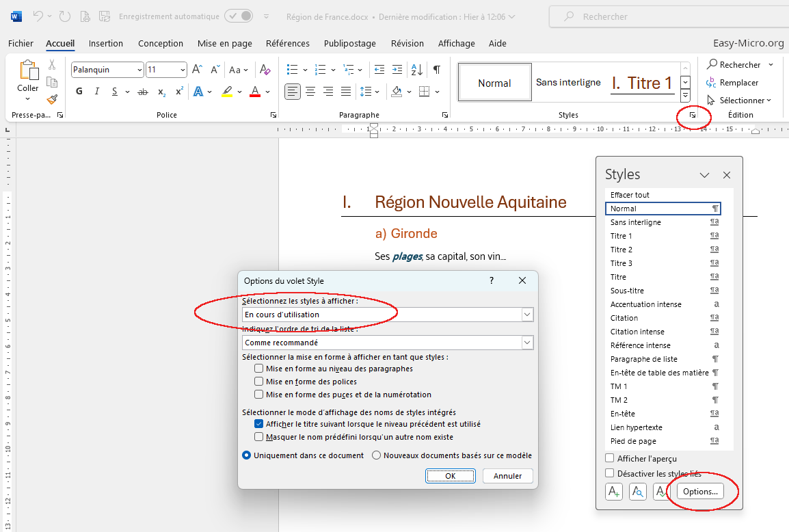
Task: Click Options... button in Styles pane
Action: (x=700, y=491)
